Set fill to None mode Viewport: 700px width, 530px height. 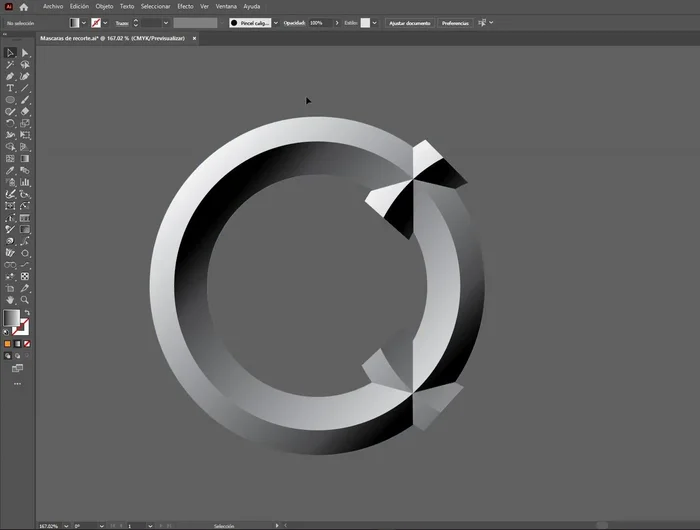coord(26,343)
